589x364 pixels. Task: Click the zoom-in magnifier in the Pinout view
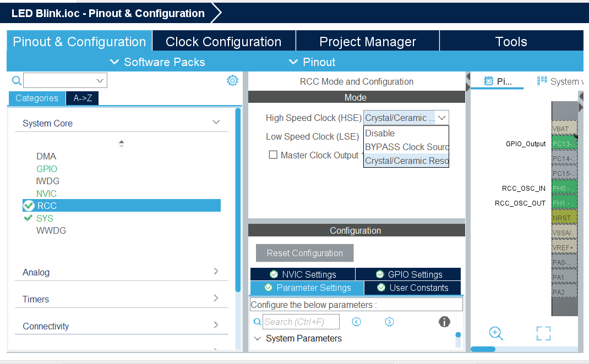click(x=495, y=333)
